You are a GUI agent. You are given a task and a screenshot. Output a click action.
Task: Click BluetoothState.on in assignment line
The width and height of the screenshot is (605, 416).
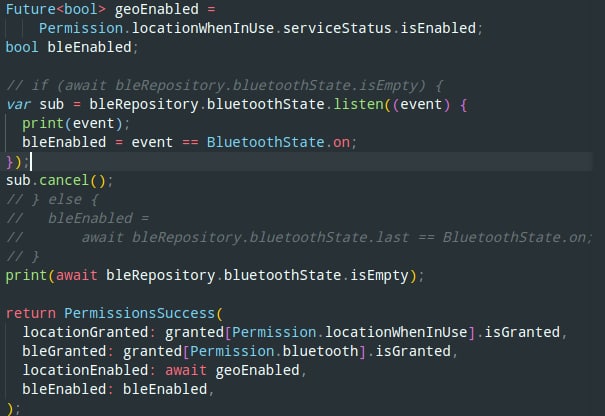(278, 142)
